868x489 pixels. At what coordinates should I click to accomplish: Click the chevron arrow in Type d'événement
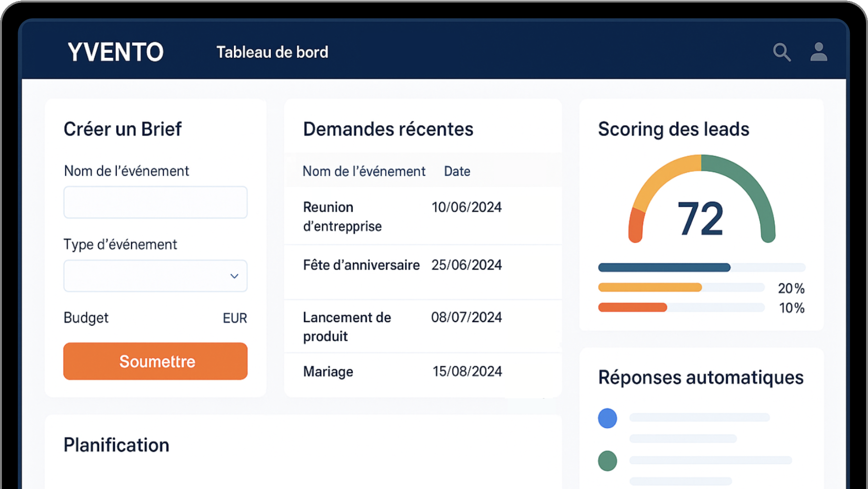pyautogui.click(x=234, y=276)
